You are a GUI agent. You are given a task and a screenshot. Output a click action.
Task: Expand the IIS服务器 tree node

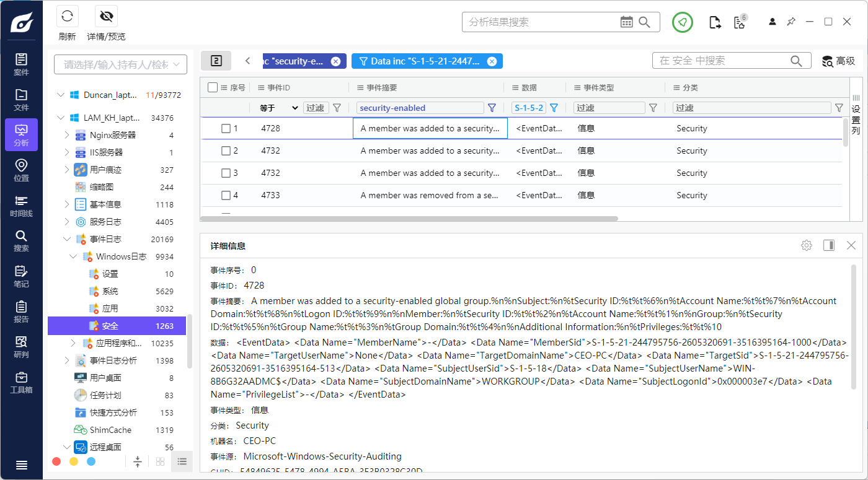(x=67, y=152)
